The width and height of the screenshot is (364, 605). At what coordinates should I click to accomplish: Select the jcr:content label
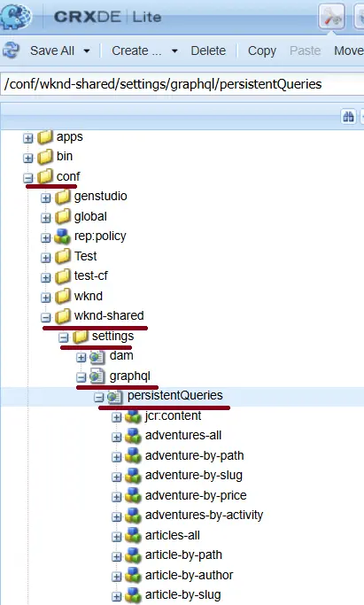tap(173, 415)
